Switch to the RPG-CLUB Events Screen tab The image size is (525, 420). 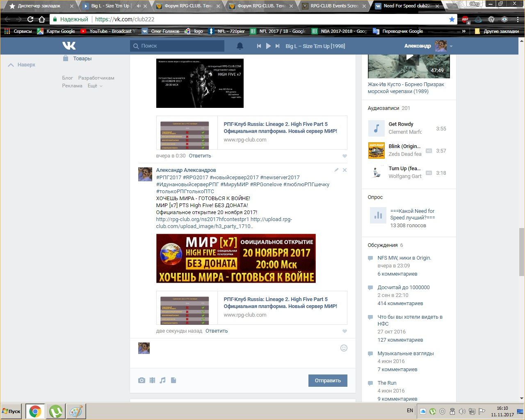(x=334, y=6)
